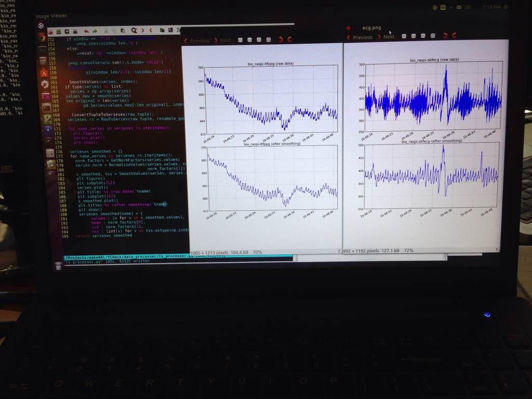Viewport: 532px width, 399px height.
Task: Click the Print icon in gVim toolbar
Action: pos(75,32)
